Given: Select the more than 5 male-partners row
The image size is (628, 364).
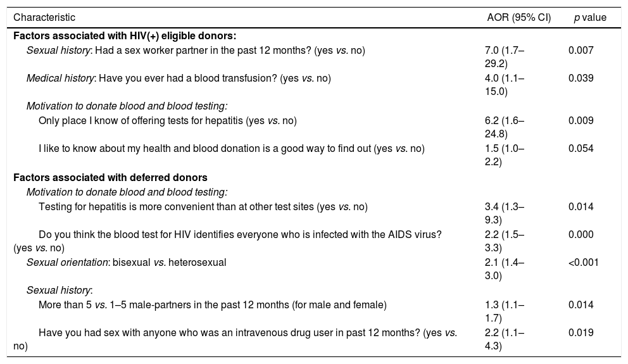Looking at the screenshot, I should point(212,304).
